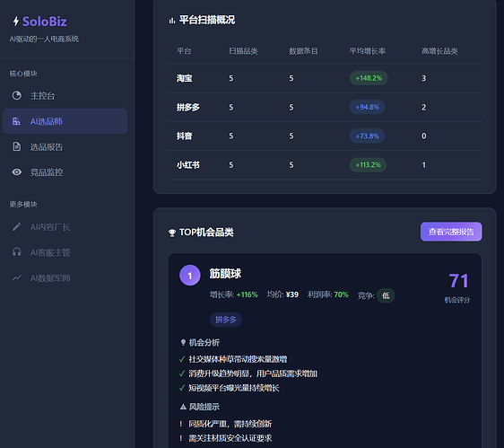The width and height of the screenshot is (504, 448).
Task: Click the SoloBiz lightning bolt logo icon
Action: [16, 22]
